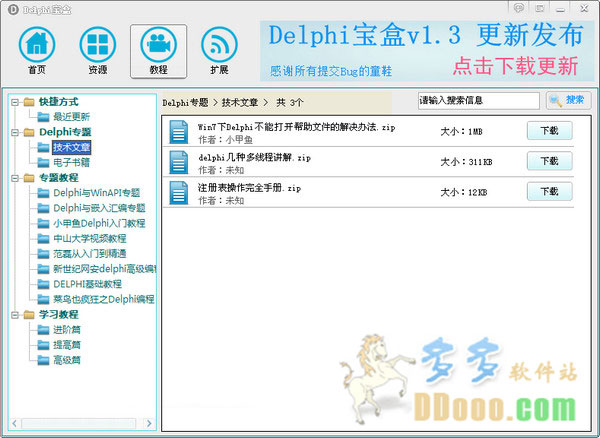600x438 pixels.
Task: Select 中山大学视频教程 in the tree
Action: pyautogui.click(x=90, y=239)
